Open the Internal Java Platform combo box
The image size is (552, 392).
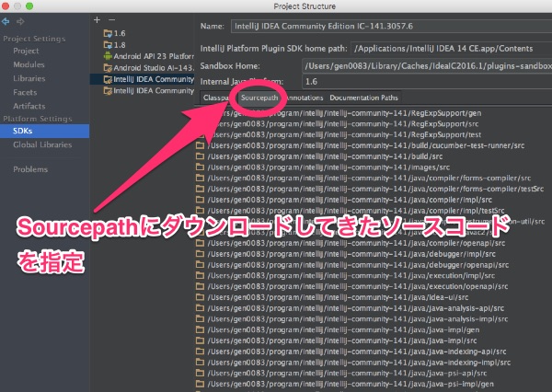[427, 82]
